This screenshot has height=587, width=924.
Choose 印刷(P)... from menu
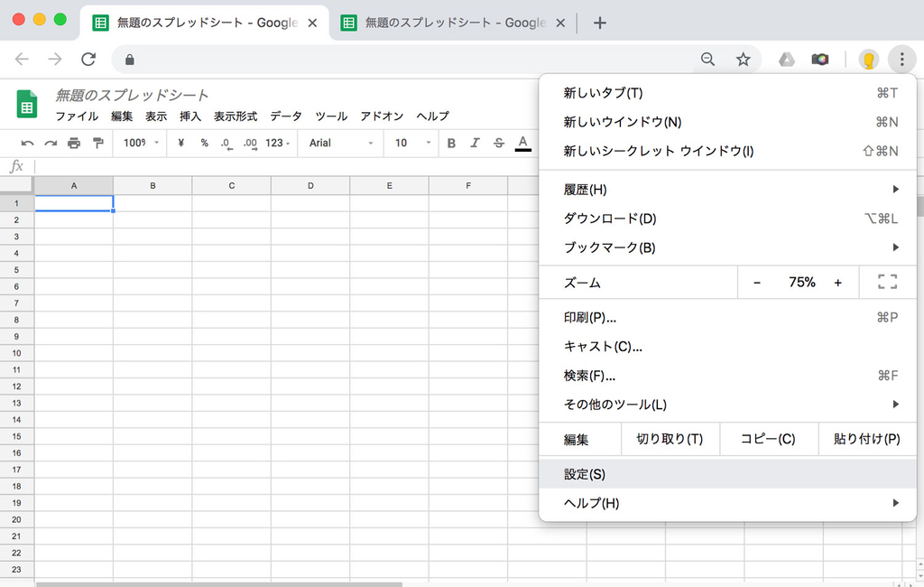click(x=728, y=317)
